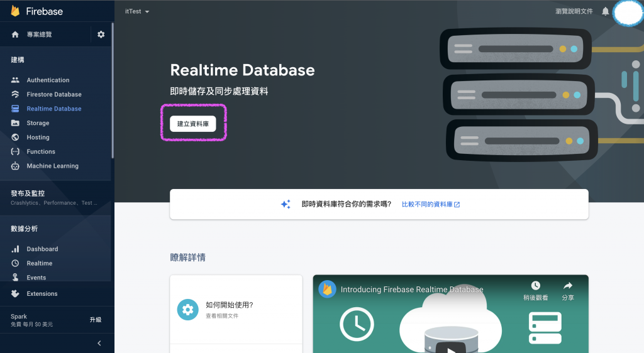Click the Realtime Database page heading
Screen dimensions: 644x353
(x=242, y=70)
